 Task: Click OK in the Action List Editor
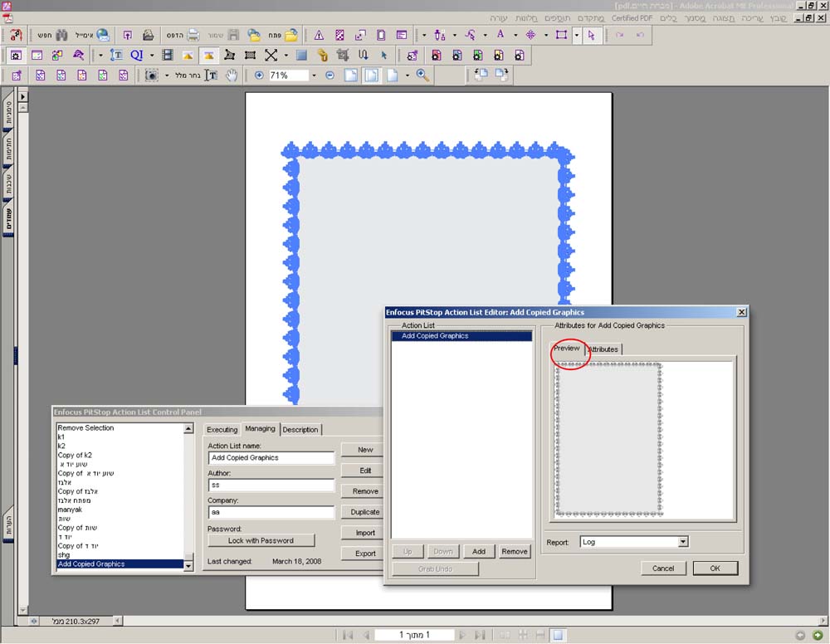[715, 568]
